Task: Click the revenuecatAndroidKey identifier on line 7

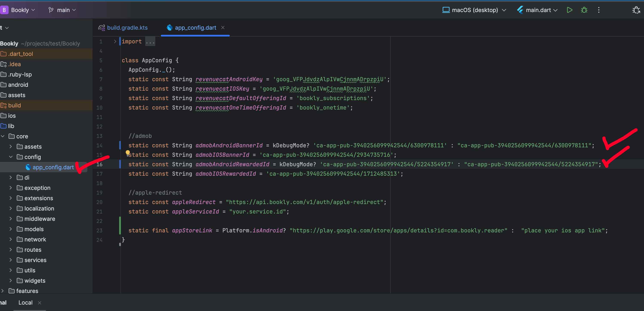Action: tap(229, 79)
